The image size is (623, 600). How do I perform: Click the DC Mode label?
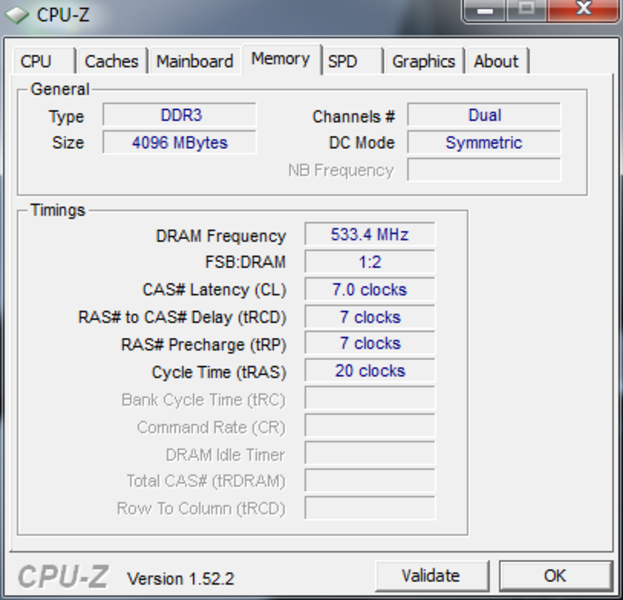362,143
